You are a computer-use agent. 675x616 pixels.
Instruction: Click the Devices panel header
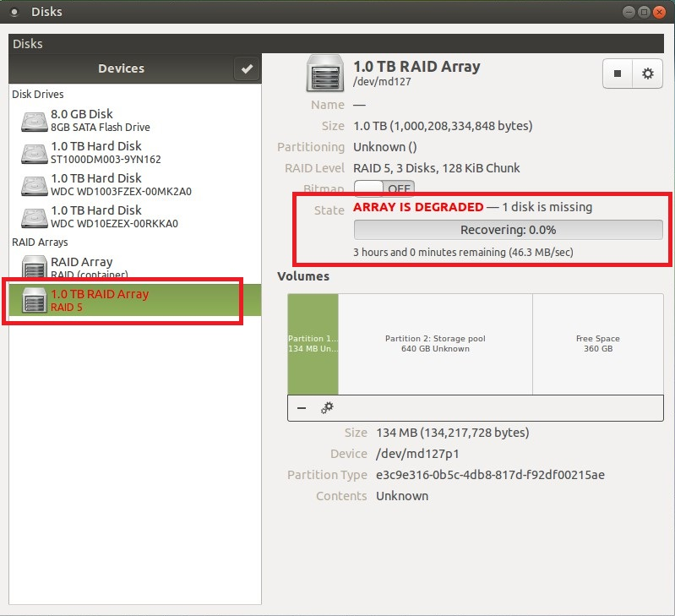click(x=121, y=68)
